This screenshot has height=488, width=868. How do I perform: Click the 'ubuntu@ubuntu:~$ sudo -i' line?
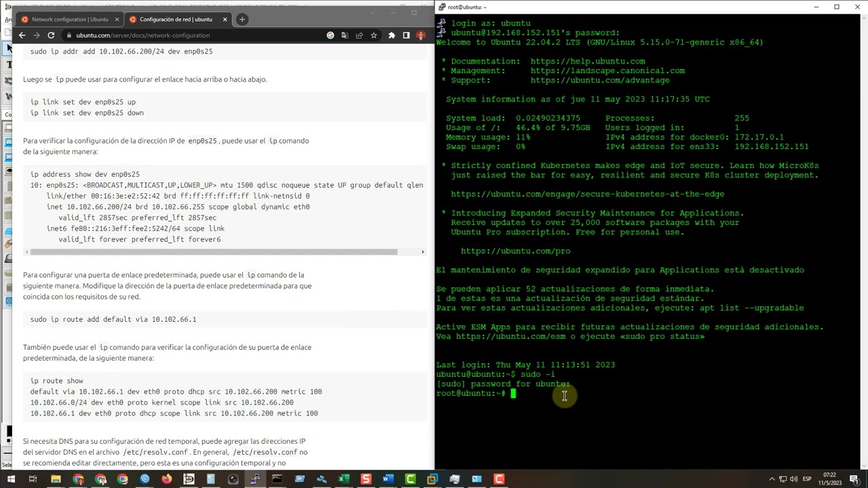tap(496, 374)
